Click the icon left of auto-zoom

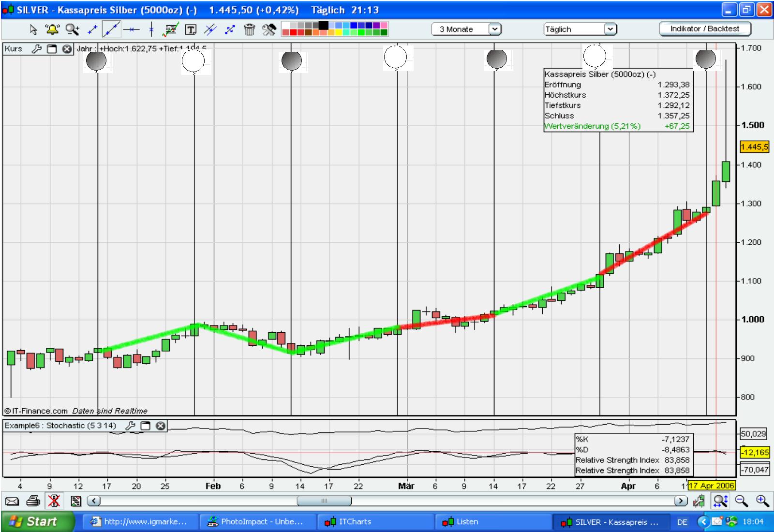(x=699, y=501)
